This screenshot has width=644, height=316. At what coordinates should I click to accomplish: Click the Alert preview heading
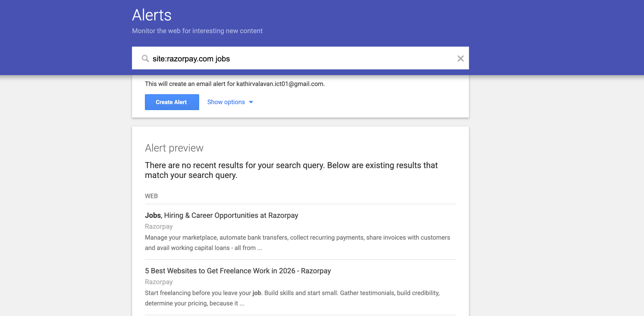(x=174, y=148)
